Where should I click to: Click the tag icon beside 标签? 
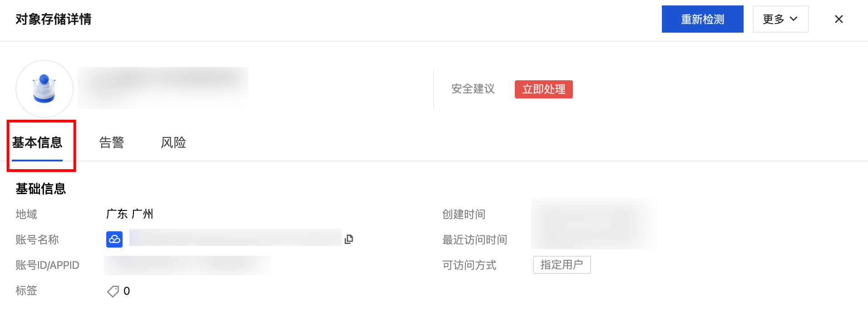point(113,291)
